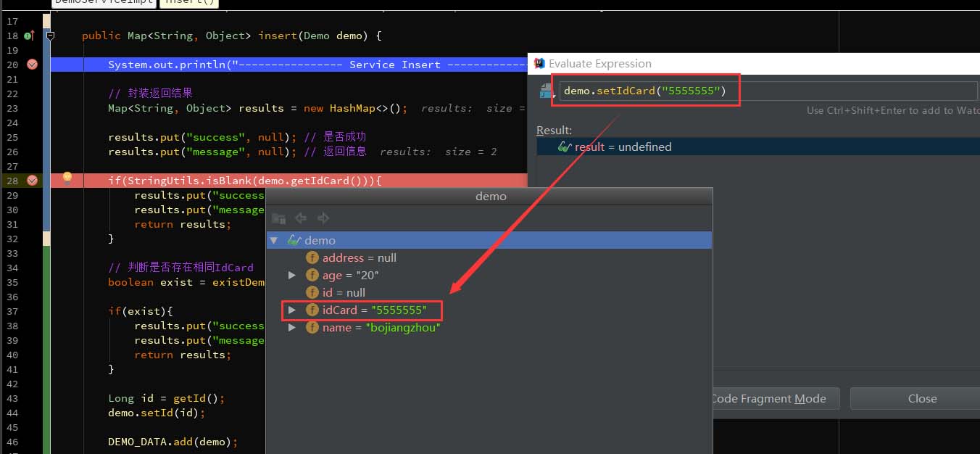Collapse the demo root node
This screenshot has width=980, height=454.
(274, 240)
